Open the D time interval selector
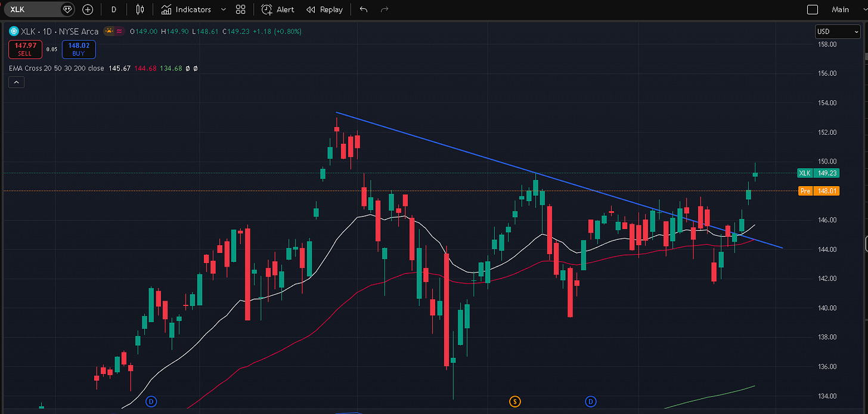868x414 pixels. (113, 10)
